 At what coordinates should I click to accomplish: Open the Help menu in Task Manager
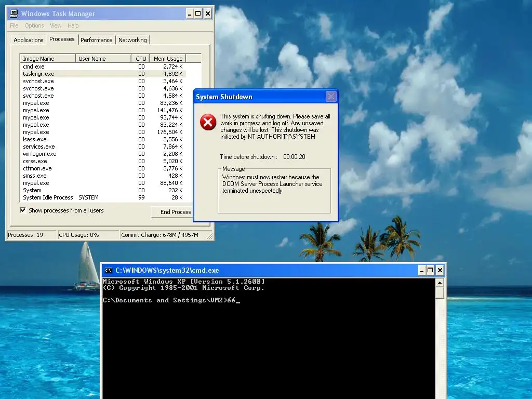click(73, 25)
